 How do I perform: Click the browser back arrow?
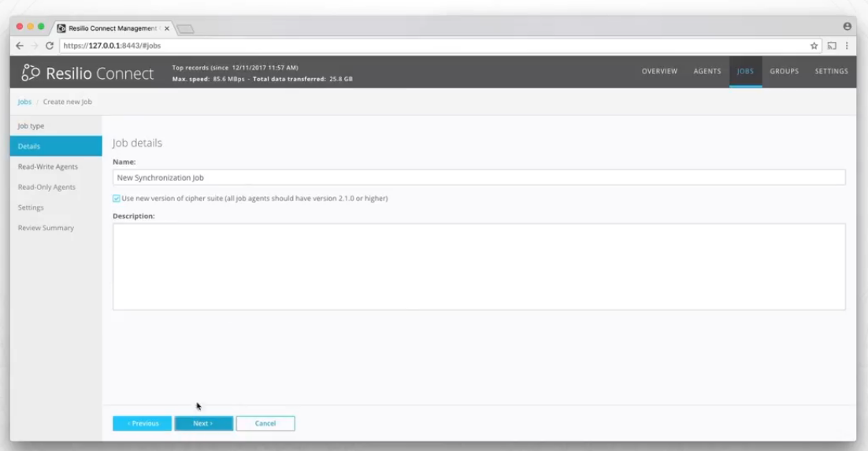20,46
